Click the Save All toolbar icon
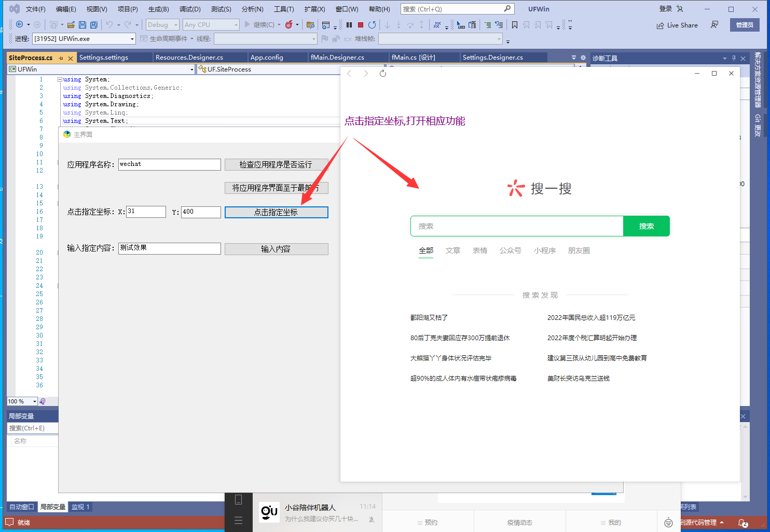 (x=94, y=24)
